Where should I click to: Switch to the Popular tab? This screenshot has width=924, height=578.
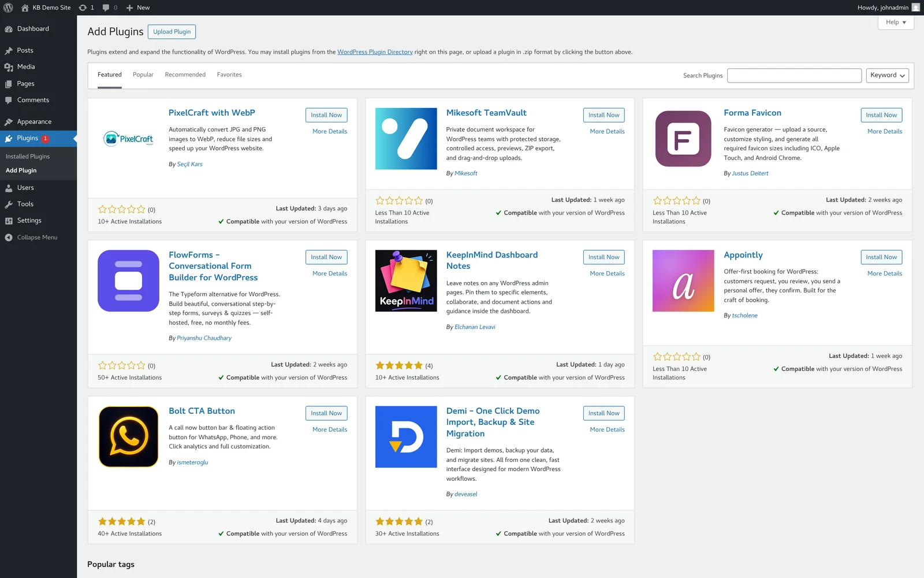tap(143, 75)
